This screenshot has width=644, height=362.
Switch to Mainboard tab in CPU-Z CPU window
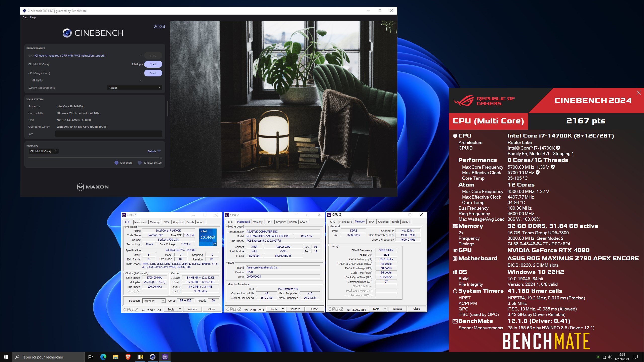coord(141,222)
